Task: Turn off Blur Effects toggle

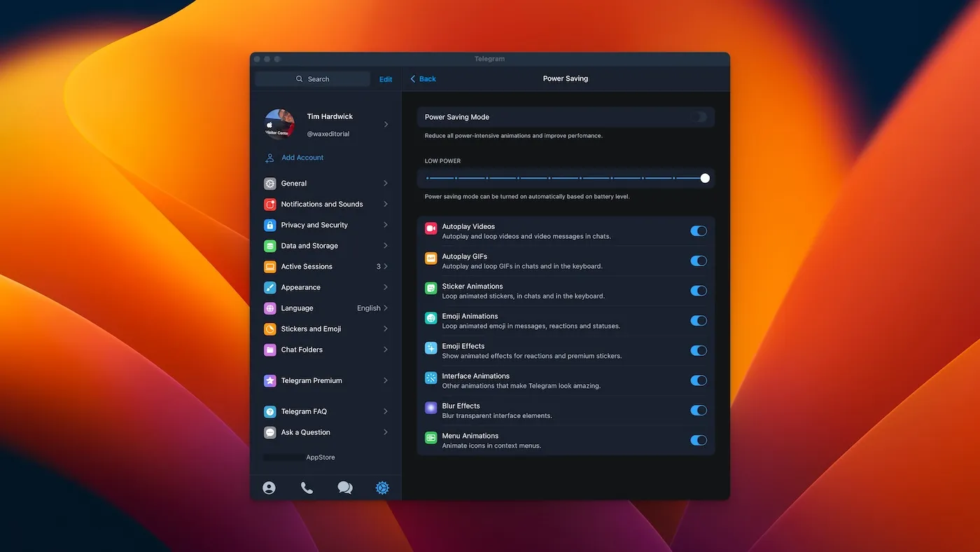Action: point(699,410)
